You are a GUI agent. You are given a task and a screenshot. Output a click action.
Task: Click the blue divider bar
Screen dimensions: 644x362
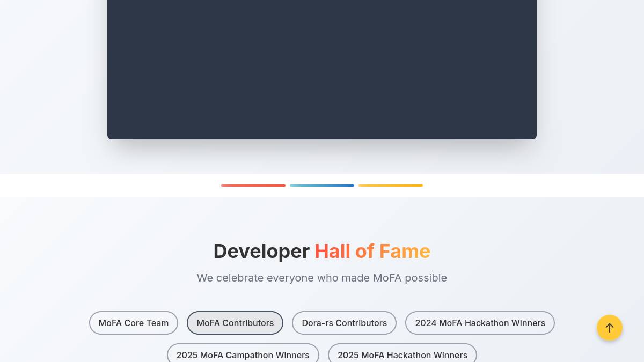322,186
